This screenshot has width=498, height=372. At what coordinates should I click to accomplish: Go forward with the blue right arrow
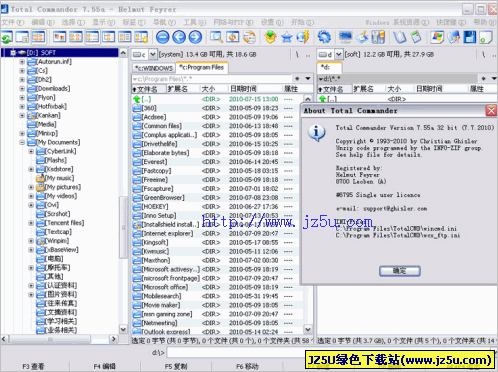tap(195, 37)
